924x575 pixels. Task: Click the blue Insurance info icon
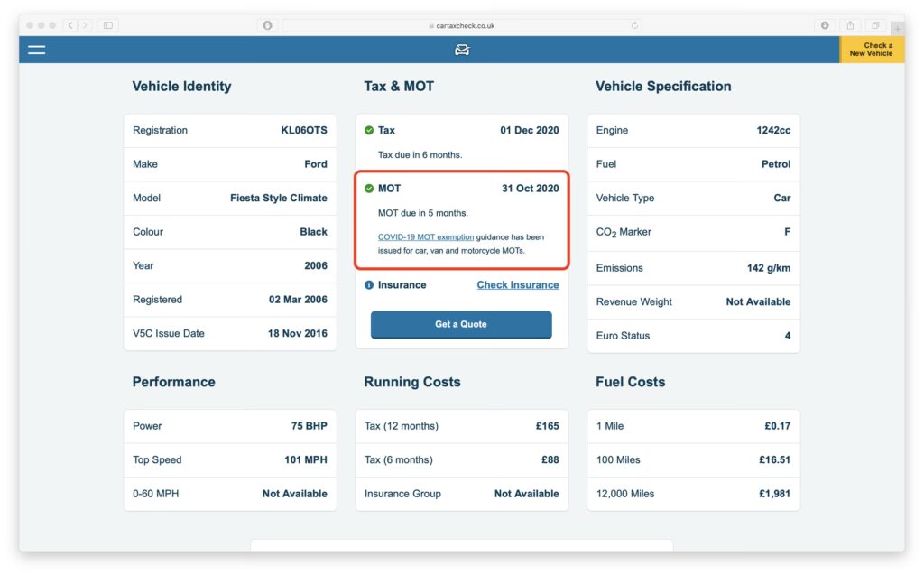[x=369, y=285]
